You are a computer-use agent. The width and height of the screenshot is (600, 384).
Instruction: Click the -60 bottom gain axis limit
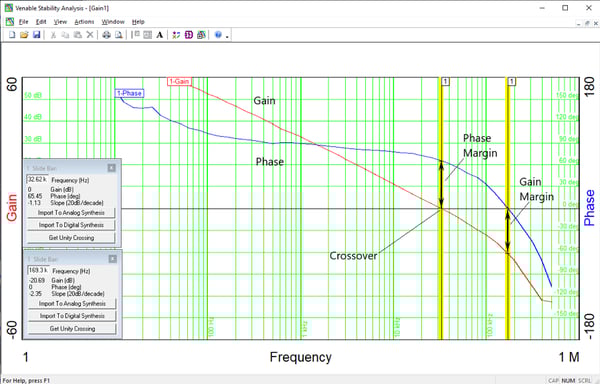[12, 329]
